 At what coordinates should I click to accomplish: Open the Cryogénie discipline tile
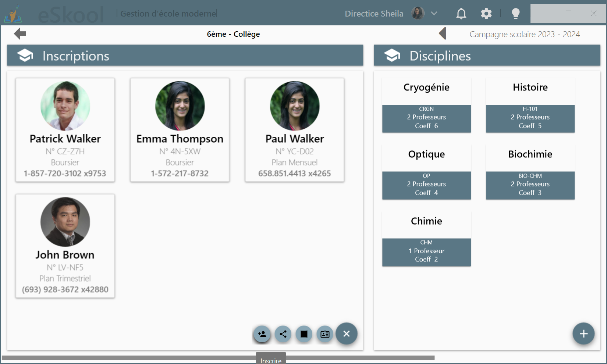[426, 105]
